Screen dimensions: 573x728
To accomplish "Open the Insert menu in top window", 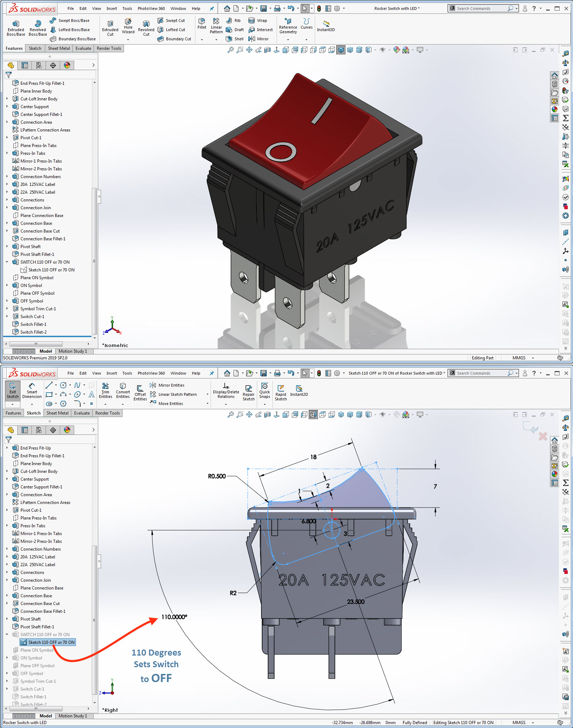I will [x=112, y=8].
